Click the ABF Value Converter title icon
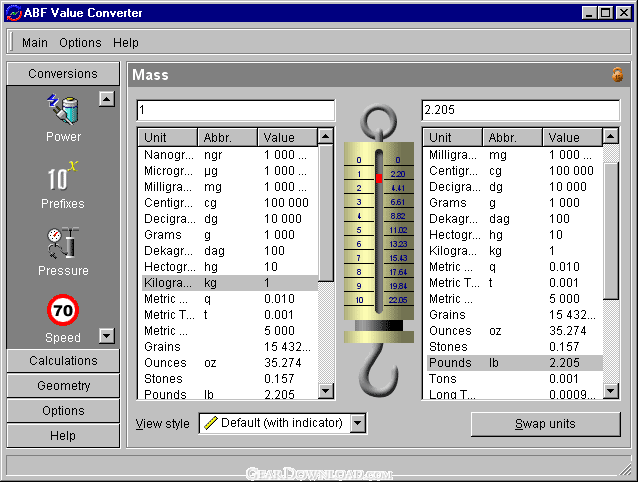Screen dimensions: 638x482 [x=13, y=13]
